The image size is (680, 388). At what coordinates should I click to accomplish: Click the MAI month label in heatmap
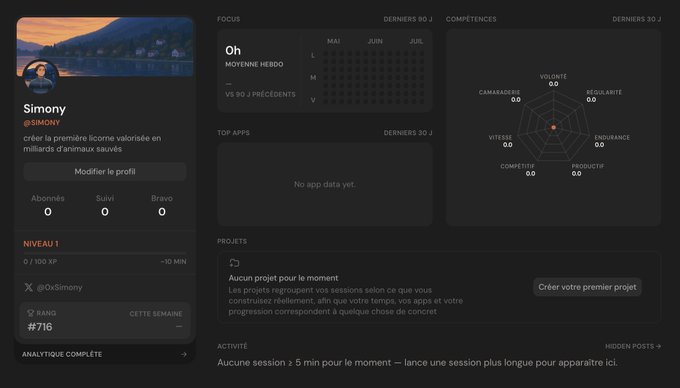point(333,41)
